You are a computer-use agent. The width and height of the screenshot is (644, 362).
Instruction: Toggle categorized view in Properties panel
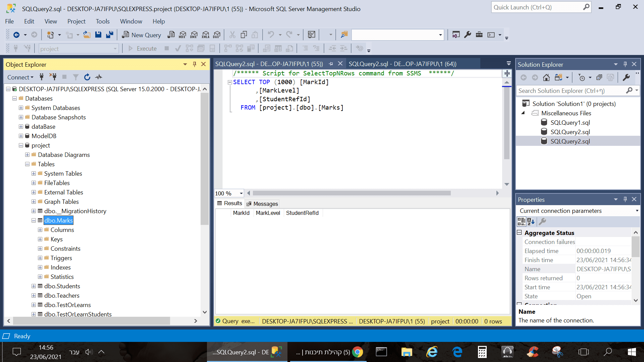point(521,222)
